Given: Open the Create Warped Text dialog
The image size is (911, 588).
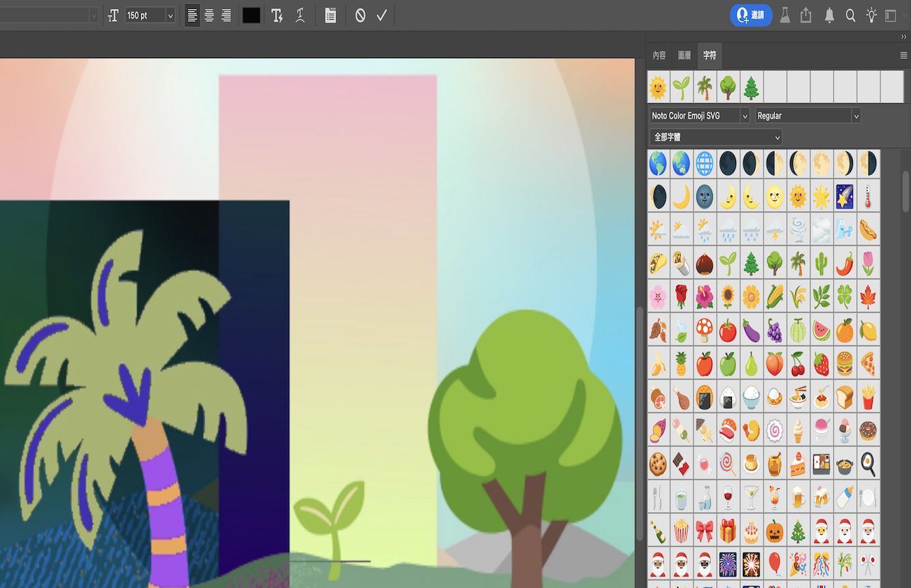Looking at the screenshot, I should pyautogui.click(x=300, y=15).
